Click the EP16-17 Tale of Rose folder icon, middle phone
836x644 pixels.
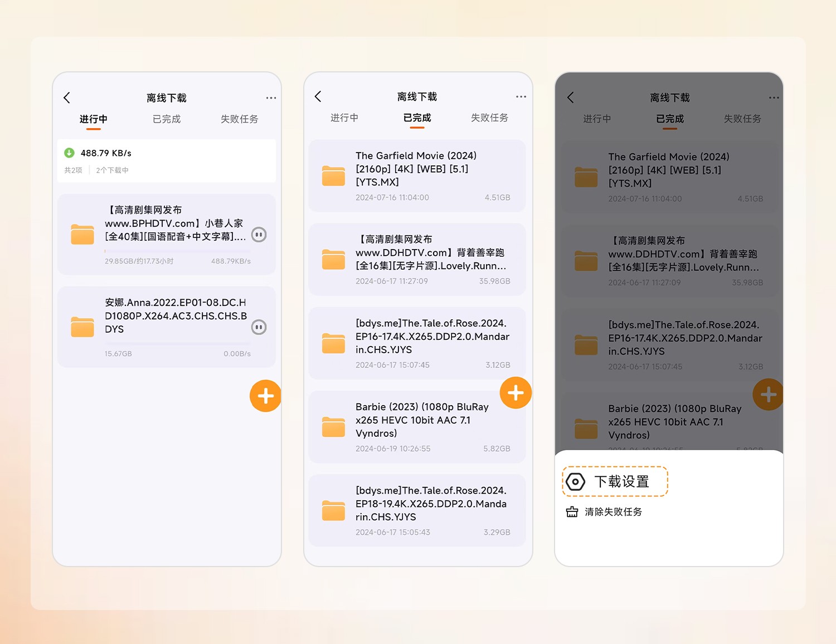coord(333,343)
